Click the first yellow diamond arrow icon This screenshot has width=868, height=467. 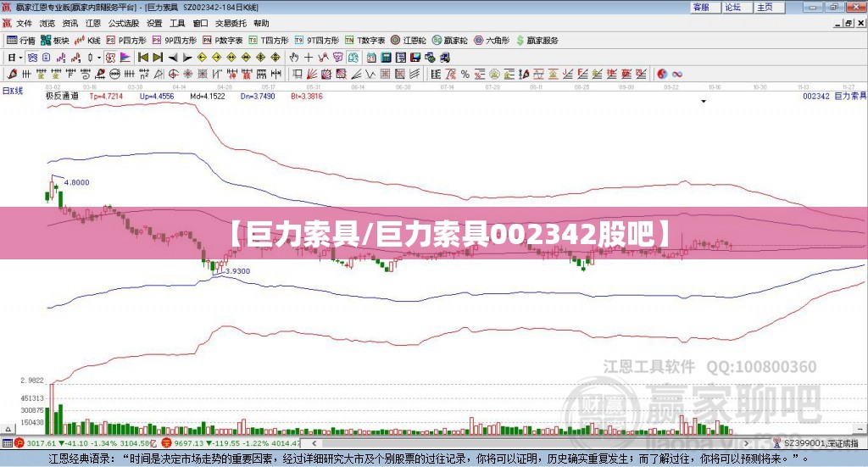pos(202,58)
